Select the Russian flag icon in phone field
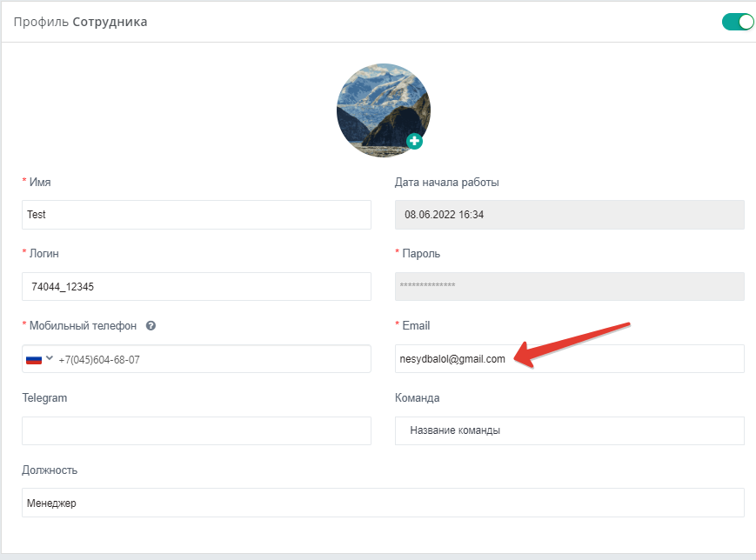The width and height of the screenshot is (756, 560). (34, 359)
